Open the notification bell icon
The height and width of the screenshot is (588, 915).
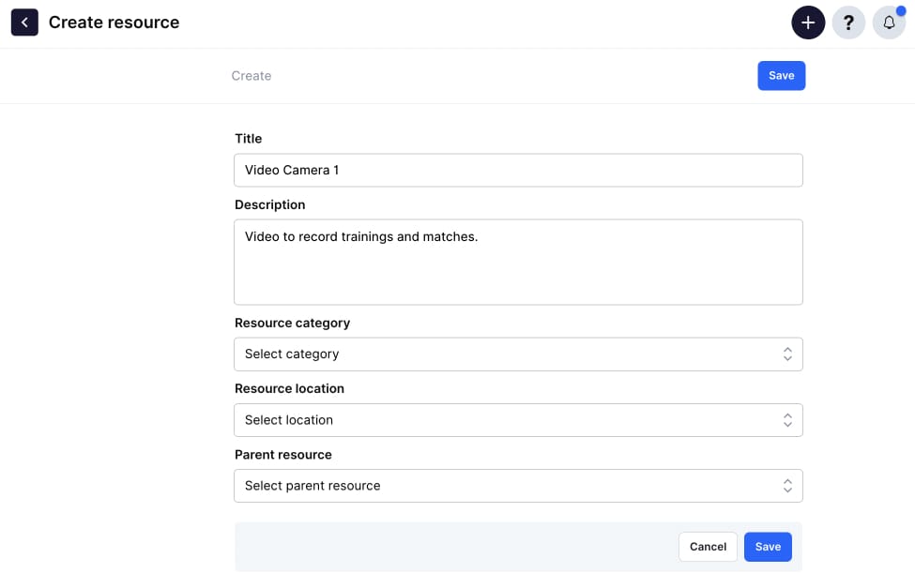pyautogui.click(x=889, y=23)
